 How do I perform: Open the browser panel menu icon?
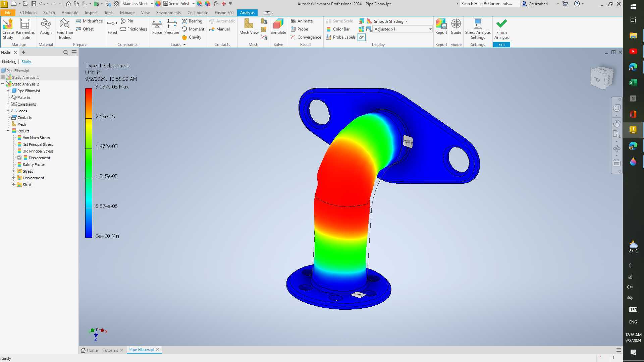(74, 52)
